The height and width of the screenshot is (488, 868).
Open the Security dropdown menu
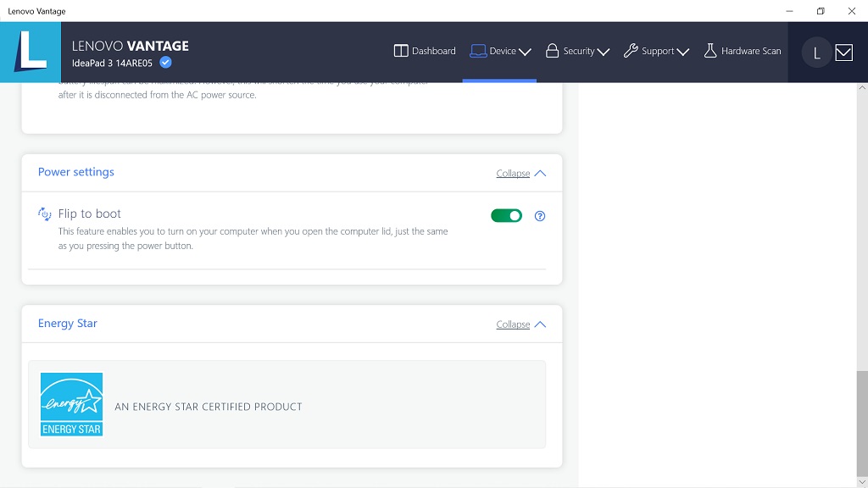(577, 51)
